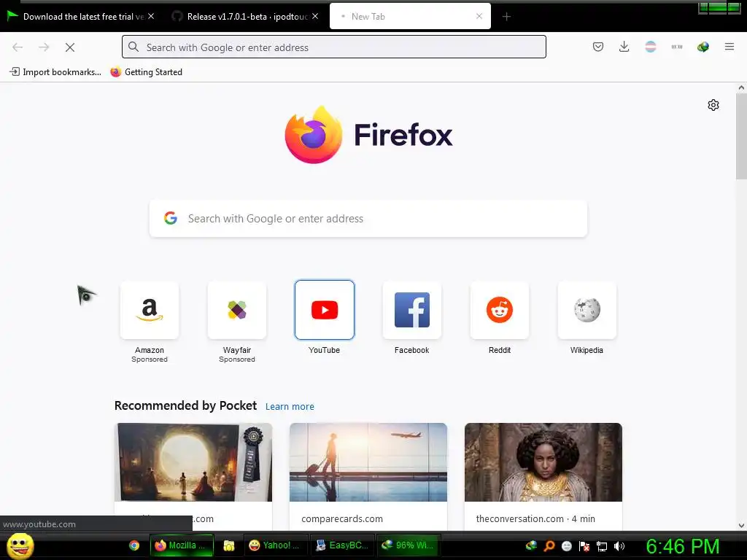Open the YouTube shortcut tile
The height and width of the screenshot is (560, 747).
[x=325, y=310]
